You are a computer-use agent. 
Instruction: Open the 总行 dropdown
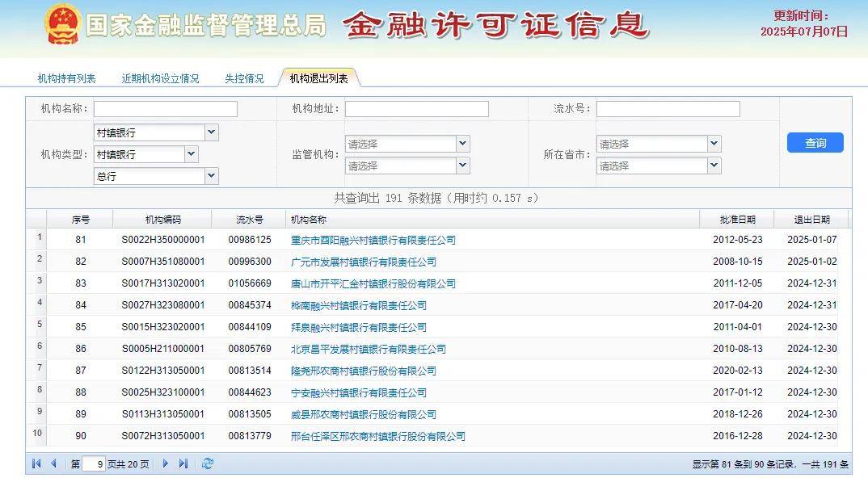coord(212,176)
